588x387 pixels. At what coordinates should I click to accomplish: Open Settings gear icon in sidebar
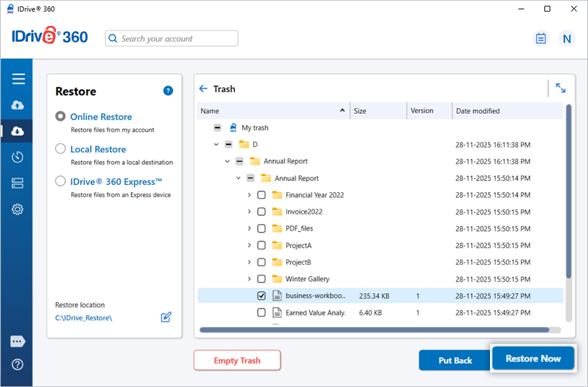tap(18, 209)
